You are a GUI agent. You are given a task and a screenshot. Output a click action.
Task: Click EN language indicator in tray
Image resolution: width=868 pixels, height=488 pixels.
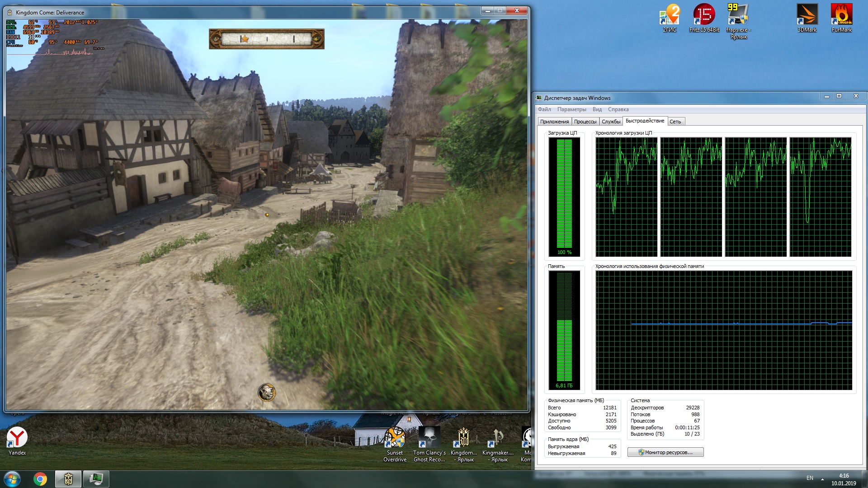[810, 478]
